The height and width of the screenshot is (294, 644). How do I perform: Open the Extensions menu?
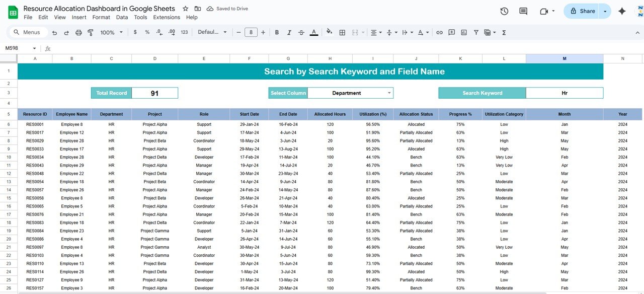click(167, 17)
